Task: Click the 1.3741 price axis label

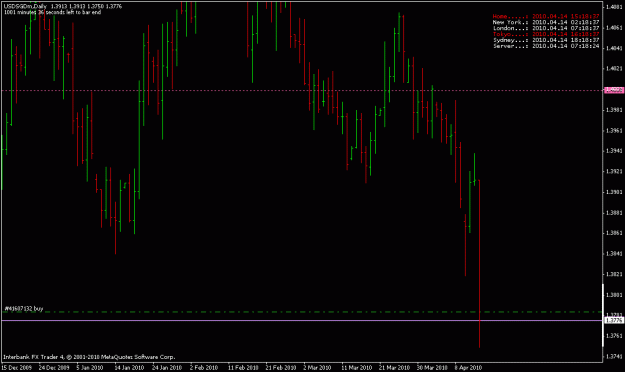Action: click(x=614, y=356)
